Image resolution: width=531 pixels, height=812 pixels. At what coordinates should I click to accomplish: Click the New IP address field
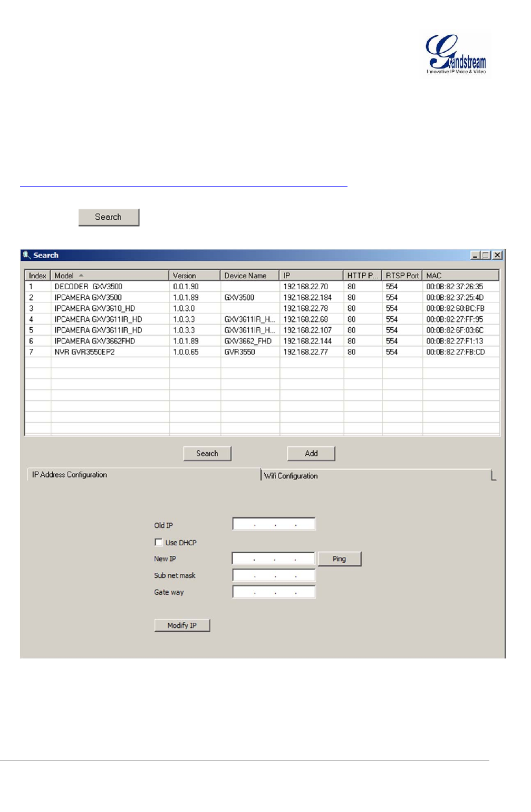pyautogui.click(x=274, y=559)
